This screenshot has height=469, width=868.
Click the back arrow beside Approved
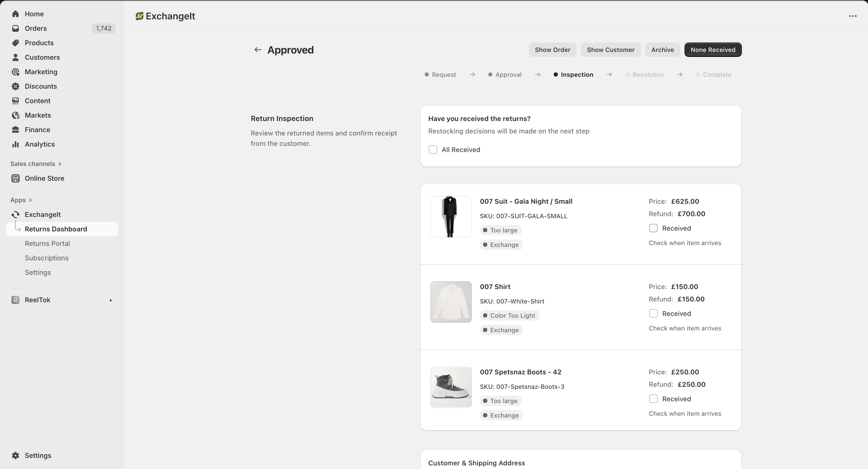click(258, 50)
